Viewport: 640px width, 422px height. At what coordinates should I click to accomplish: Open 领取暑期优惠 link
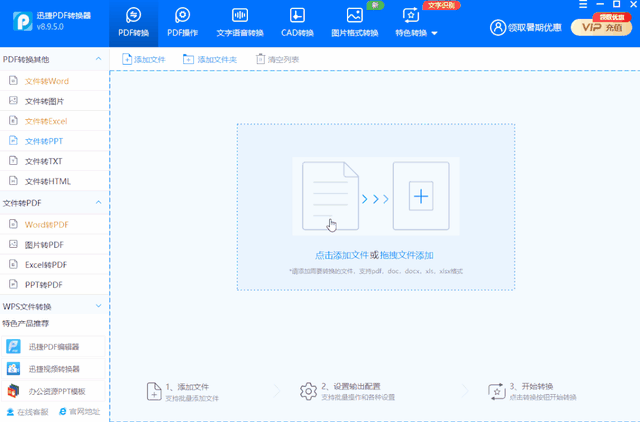(x=535, y=27)
